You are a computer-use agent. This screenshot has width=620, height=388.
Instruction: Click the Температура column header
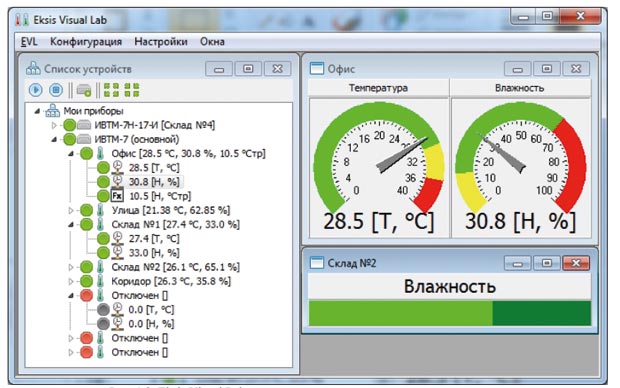point(378,88)
